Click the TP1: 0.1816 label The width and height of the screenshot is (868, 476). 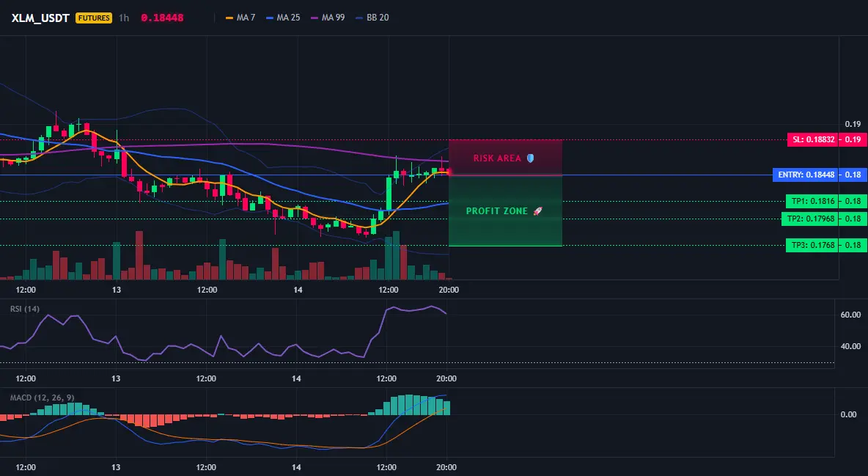click(812, 201)
